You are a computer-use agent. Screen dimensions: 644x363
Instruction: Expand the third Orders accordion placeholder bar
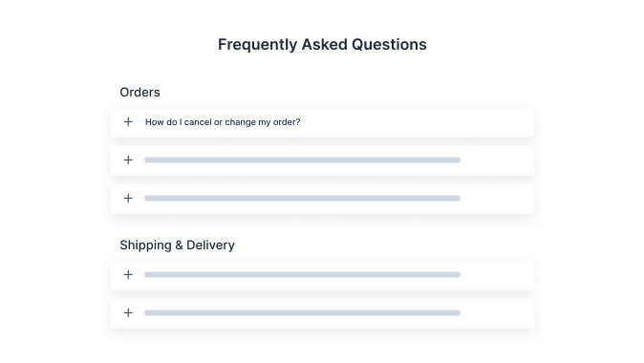coord(302,199)
